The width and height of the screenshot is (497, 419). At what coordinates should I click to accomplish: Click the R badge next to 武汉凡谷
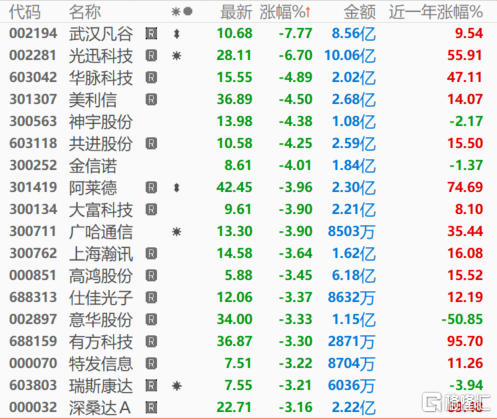coord(151,34)
